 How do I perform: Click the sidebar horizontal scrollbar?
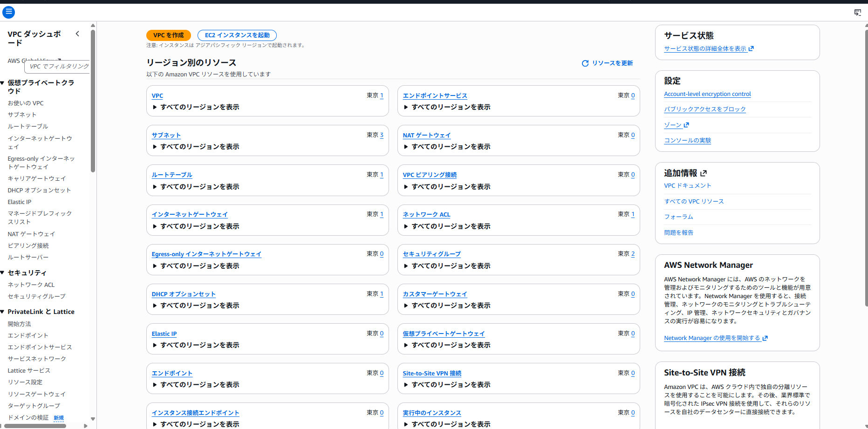pos(35,426)
